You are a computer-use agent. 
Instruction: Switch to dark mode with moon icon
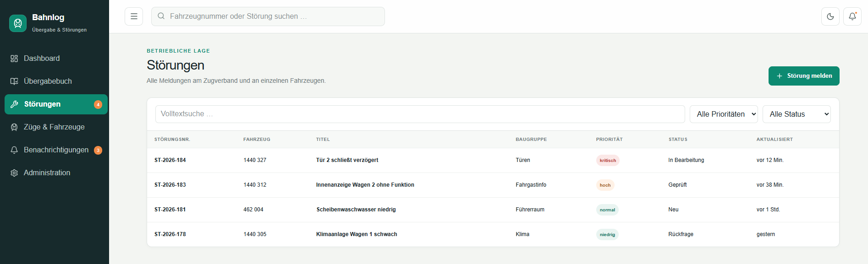[830, 16]
